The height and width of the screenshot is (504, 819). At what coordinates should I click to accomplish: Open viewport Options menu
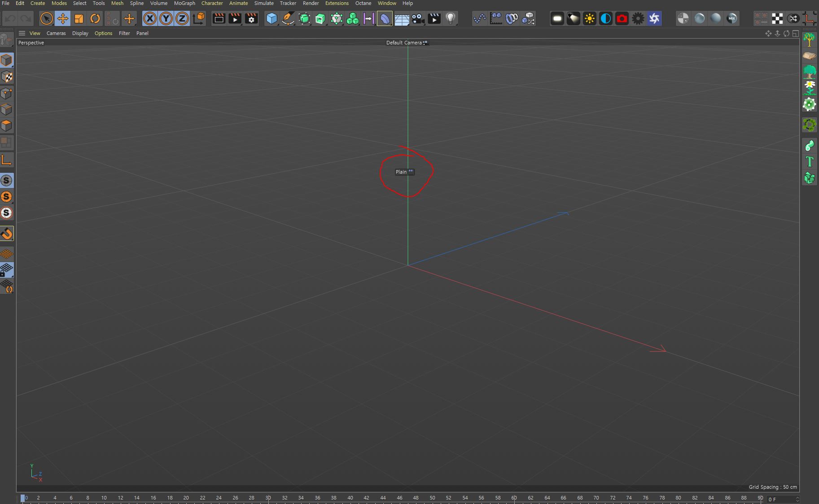pos(103,33)
